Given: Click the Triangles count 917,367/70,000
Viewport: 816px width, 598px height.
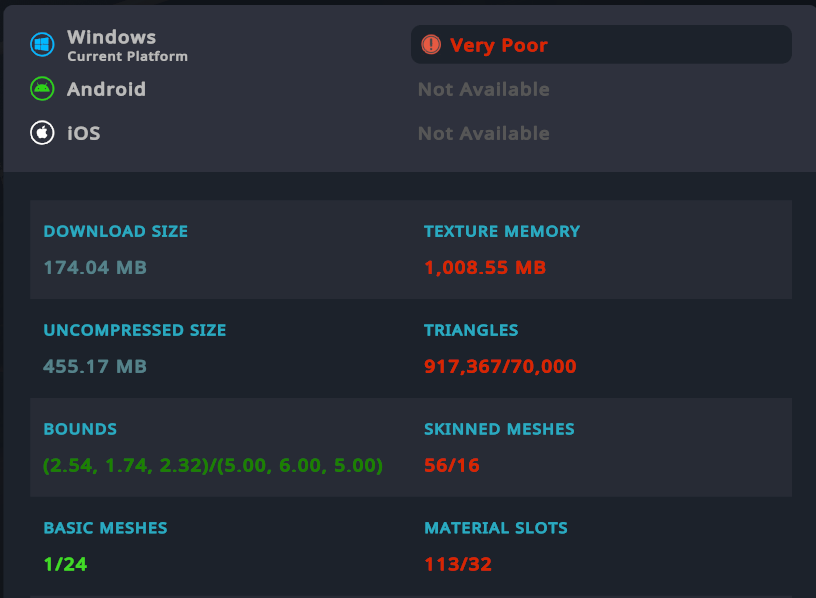Looking at the screenshot, I should pyautogui.click(x=500, y=367).
